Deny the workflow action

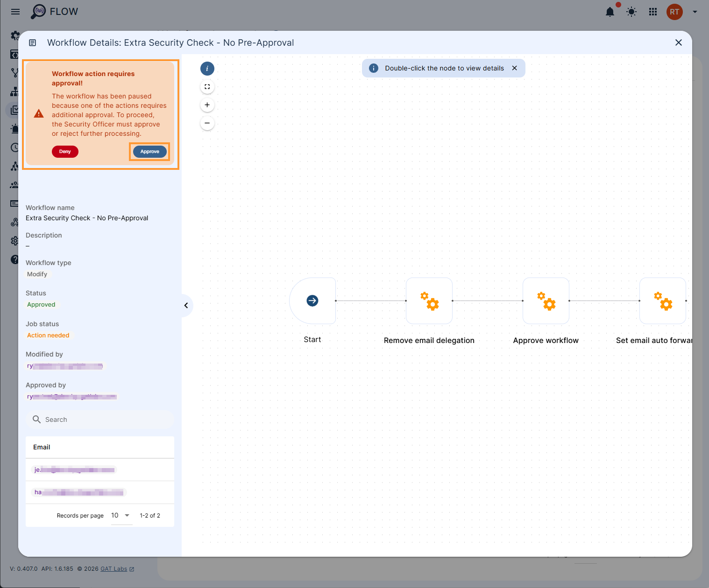tap(65, 151)
